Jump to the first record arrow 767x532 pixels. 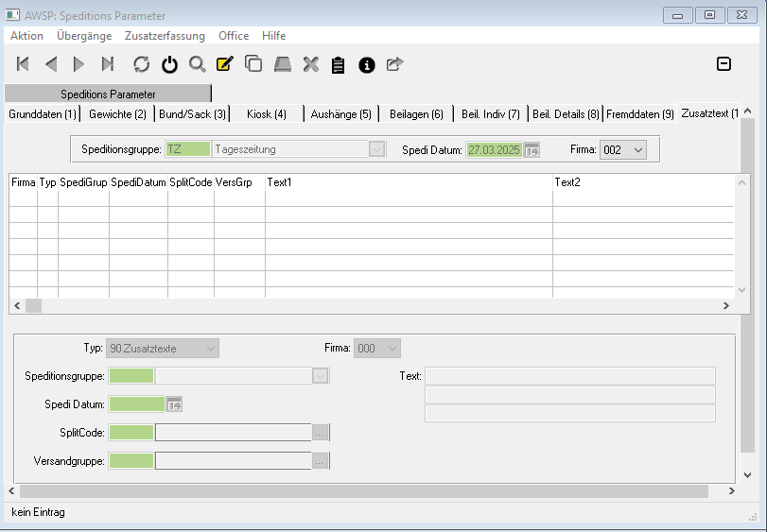[x=24, y=64]
